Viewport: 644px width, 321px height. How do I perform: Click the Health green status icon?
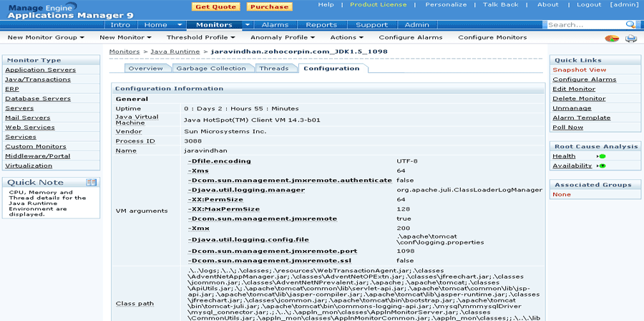pos(602,156)
